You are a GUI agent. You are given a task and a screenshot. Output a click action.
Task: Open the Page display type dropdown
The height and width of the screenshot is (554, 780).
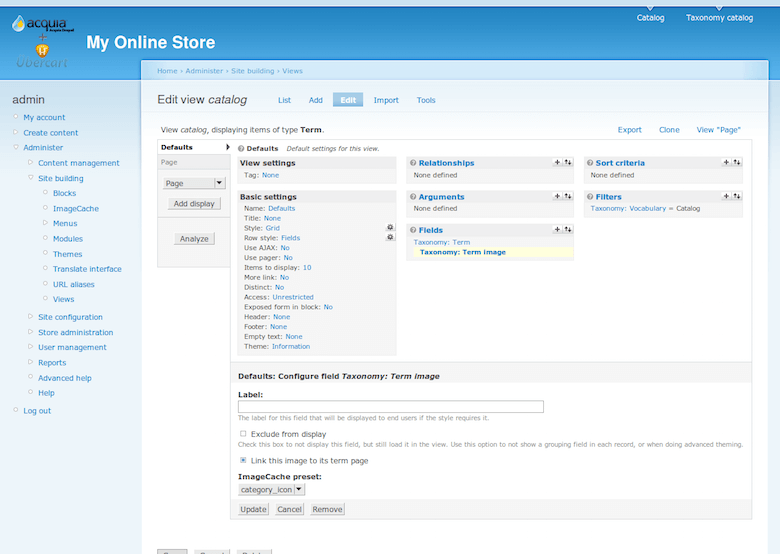tap(195, 183)
